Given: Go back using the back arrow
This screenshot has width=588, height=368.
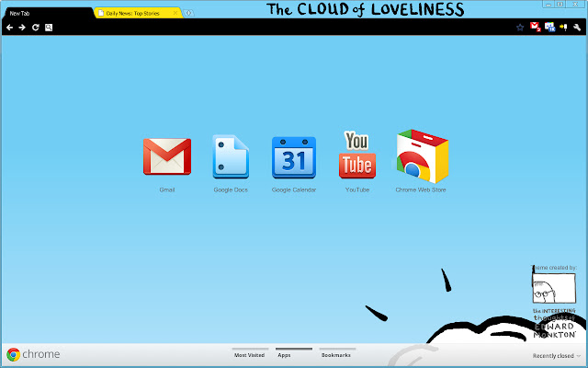Looking at the screenshot, I should click(x=10, y=28).
